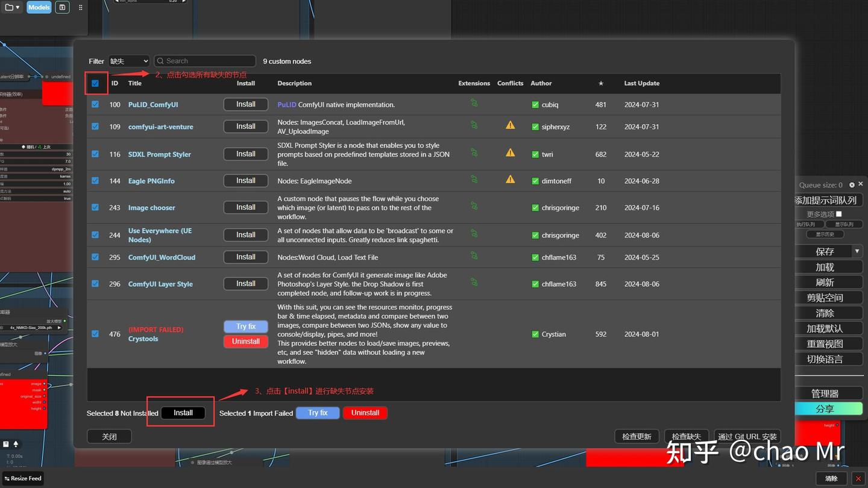Image resolution: width=868 pixels, height=488 pixels.
Task: Click the bottom Try fix button for selected nodes
Action: point(318,413)
